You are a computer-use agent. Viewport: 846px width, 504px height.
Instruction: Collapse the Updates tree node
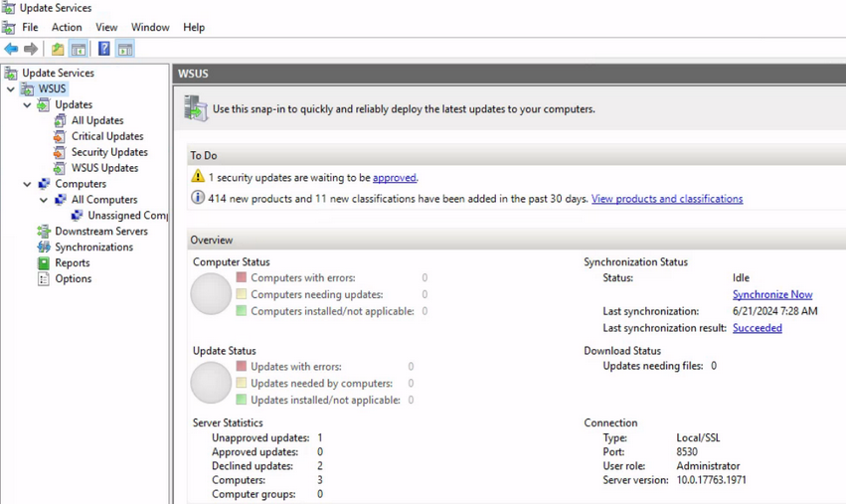coord(27,104)
